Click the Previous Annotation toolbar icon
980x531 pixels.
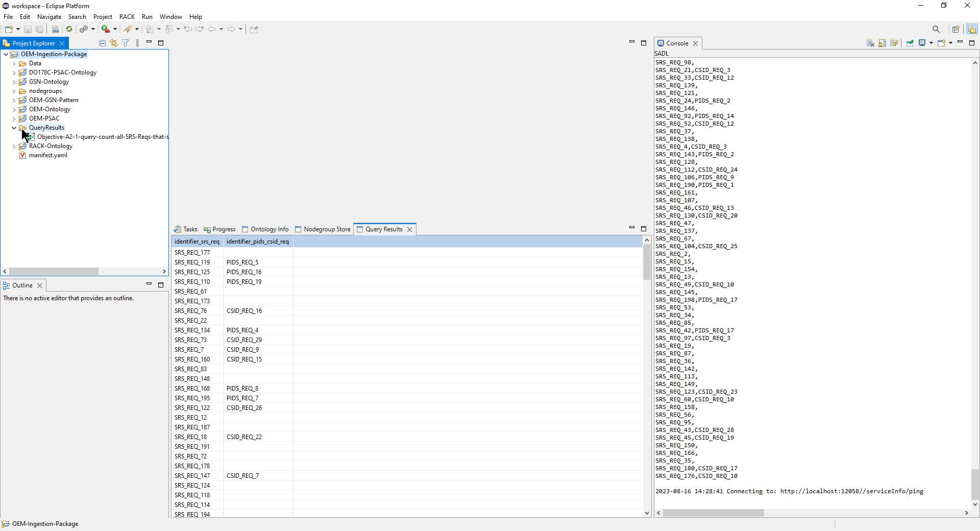pos(169,29)
